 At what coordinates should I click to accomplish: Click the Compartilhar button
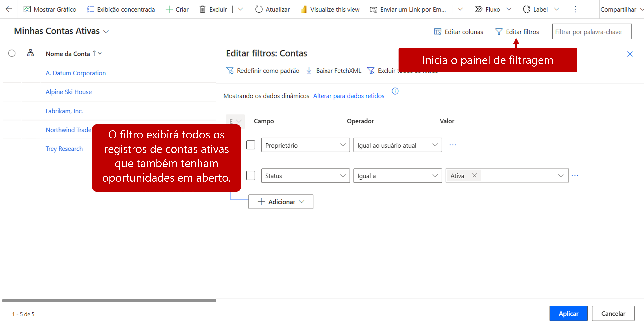click(x=618, y=9)
